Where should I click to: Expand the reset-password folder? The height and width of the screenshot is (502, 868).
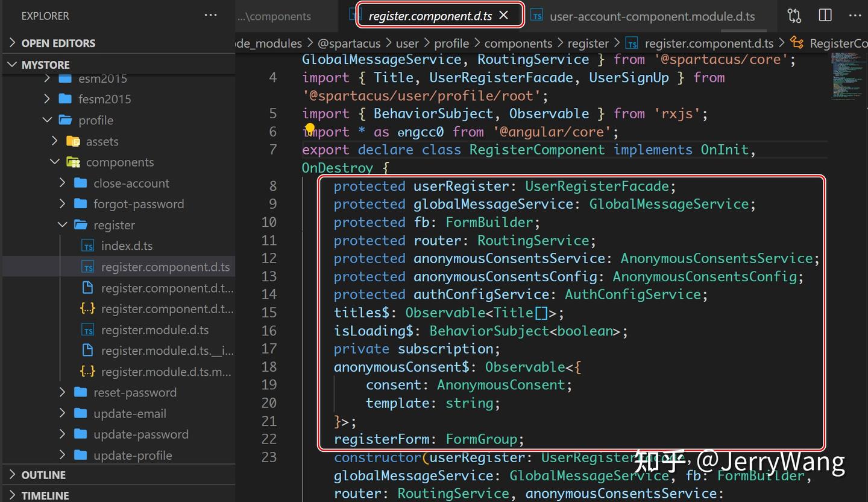(63, 392)
